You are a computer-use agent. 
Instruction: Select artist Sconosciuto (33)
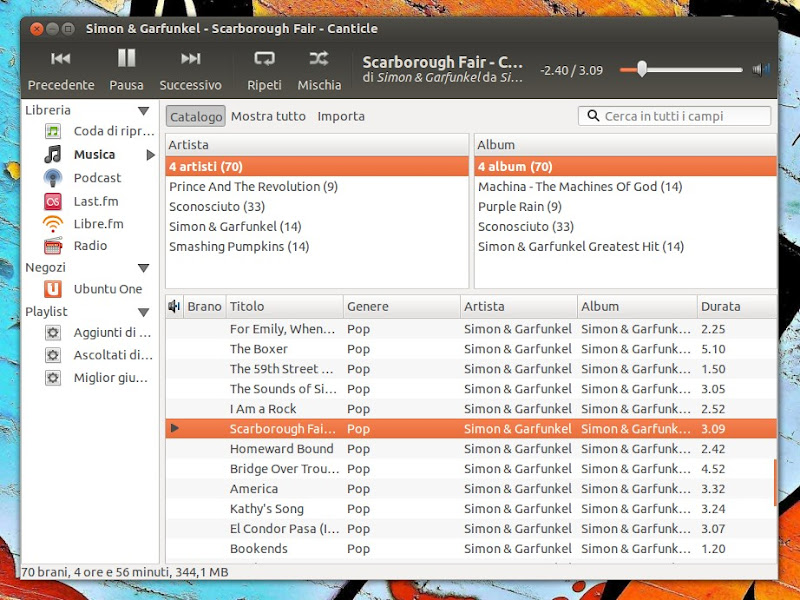[x=317, y=207]
